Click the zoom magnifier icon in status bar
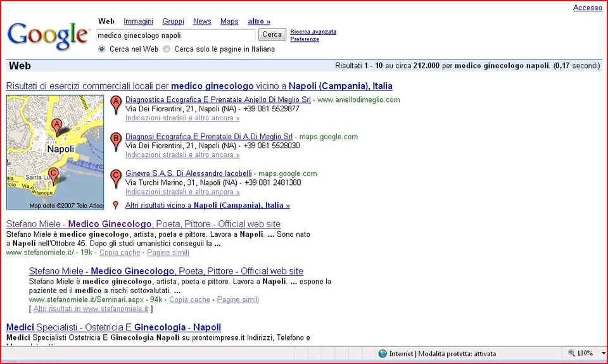Screen dimensions: 608x364 (x=571, y=353)
